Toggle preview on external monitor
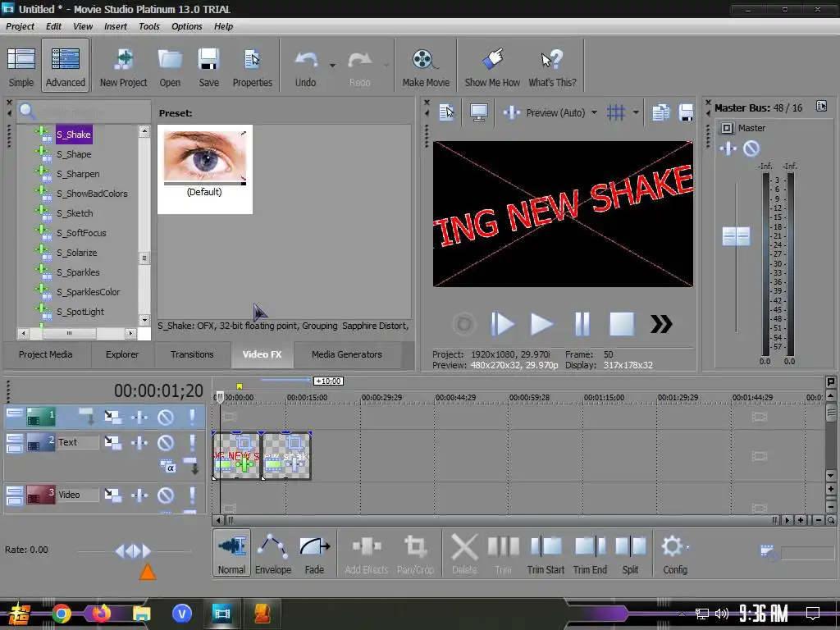Viewport: 840px width, 630px height. click(478, 112)
